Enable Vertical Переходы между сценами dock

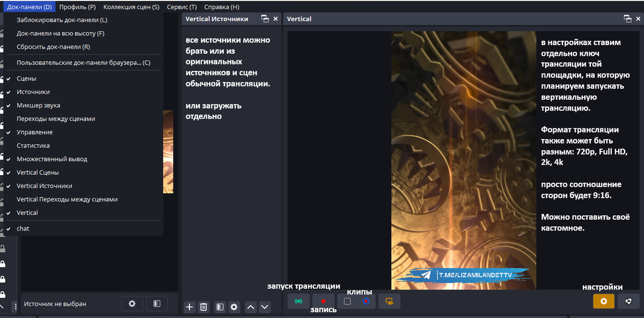[83, 199]
